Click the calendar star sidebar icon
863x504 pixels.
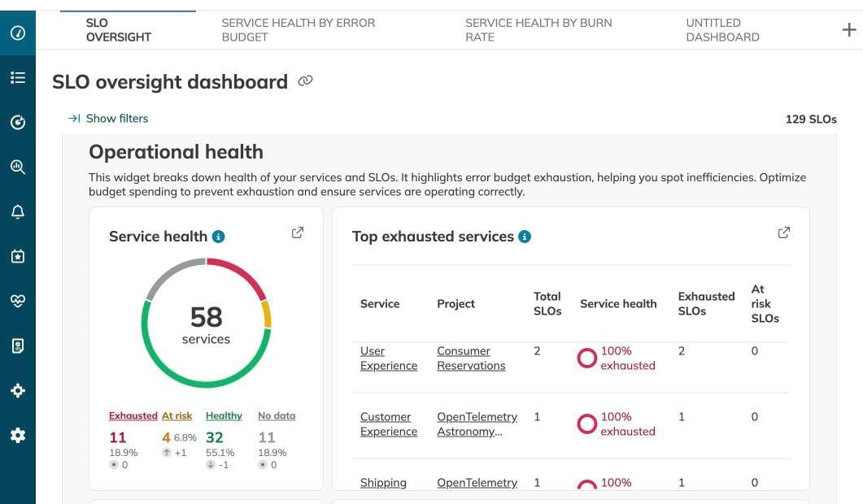point(18,256)
